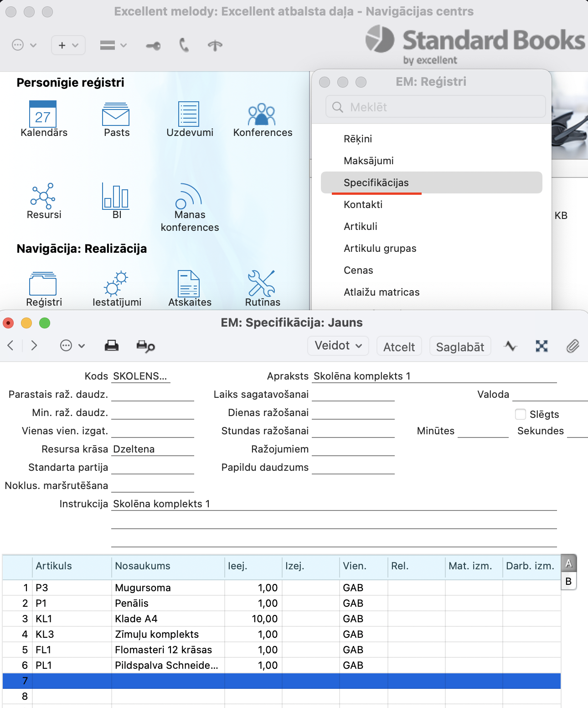Open the Konferences icon
This screenshot has height=708, width=588.
262,114
